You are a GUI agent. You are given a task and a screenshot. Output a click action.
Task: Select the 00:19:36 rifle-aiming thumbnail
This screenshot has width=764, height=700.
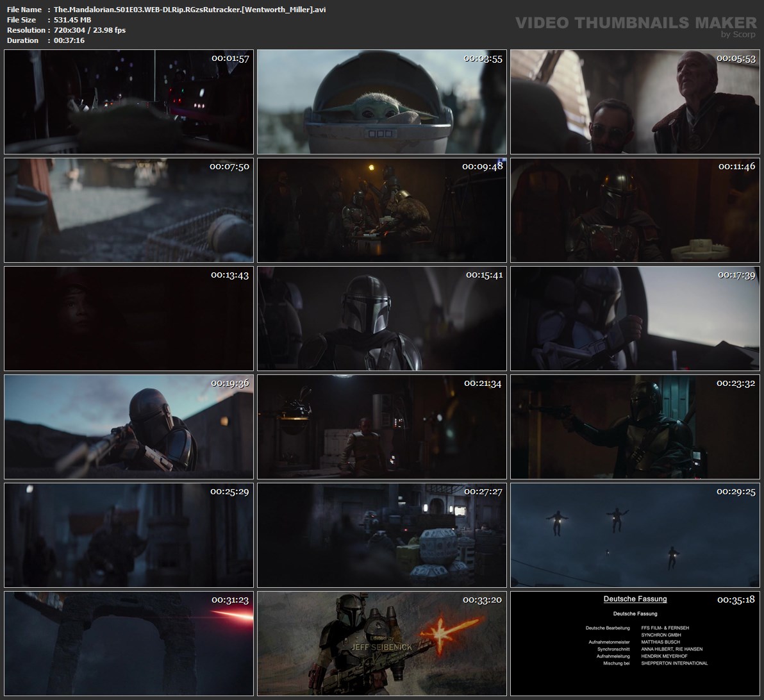pos(129,426)
